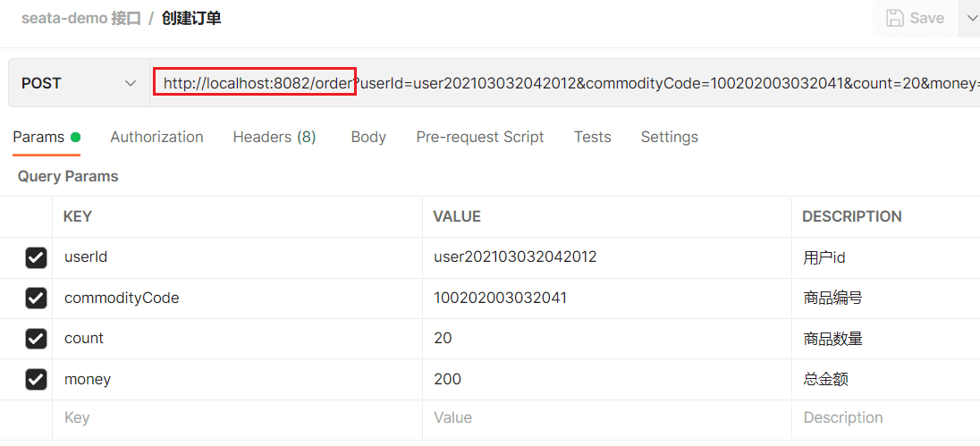Click the request URL input field
This screenshot has width=980, height=446.
[572, 83]
